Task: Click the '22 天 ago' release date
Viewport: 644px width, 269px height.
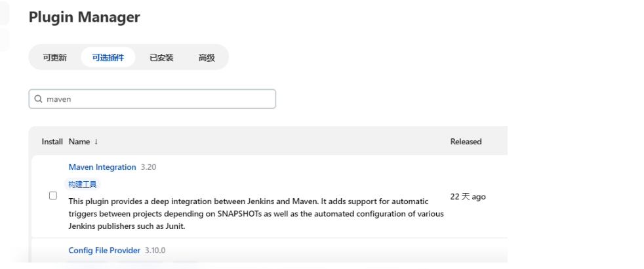Action: (468, 197)
